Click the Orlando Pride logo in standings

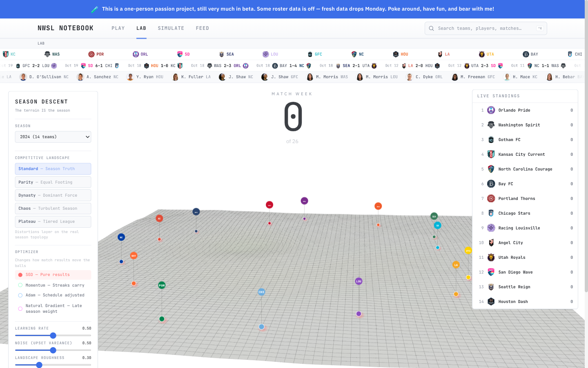[491, 110]
